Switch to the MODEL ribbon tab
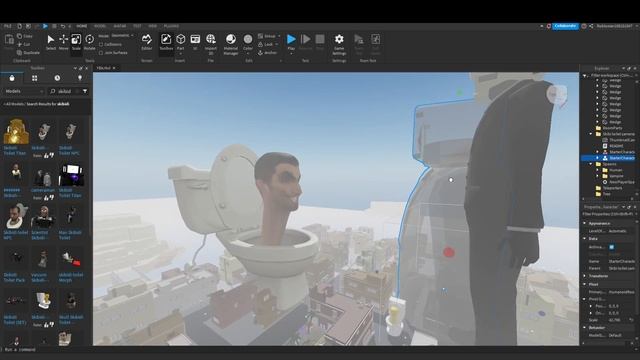 tap(100, 26)
